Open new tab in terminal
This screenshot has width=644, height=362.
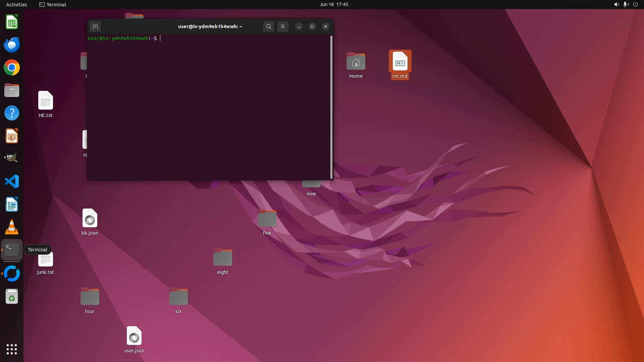point(95,27)
